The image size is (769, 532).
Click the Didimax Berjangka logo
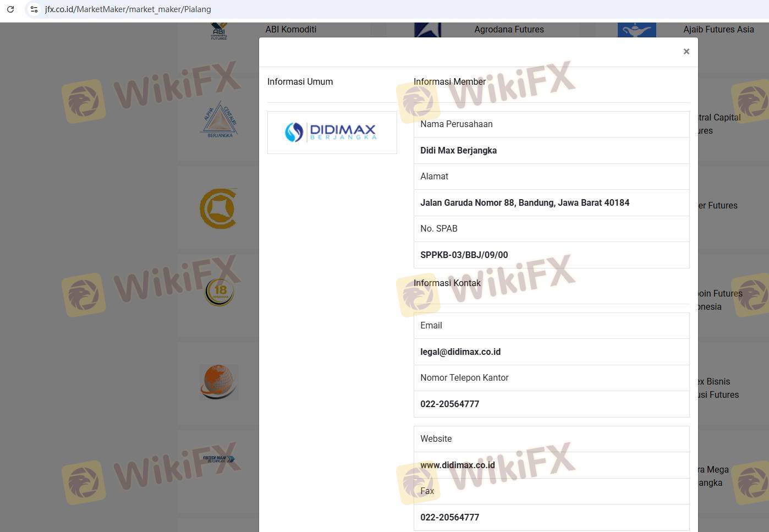click(331, 133)
